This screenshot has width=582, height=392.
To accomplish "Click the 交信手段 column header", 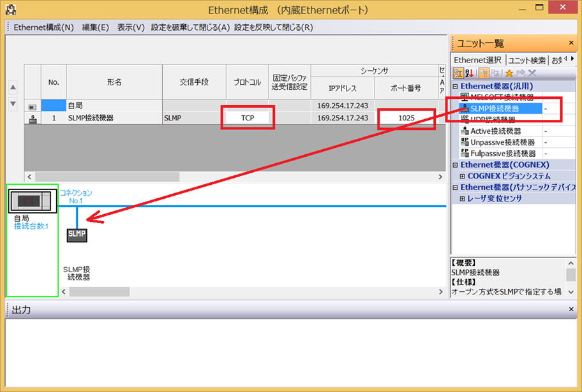I will tap(194, 82).
